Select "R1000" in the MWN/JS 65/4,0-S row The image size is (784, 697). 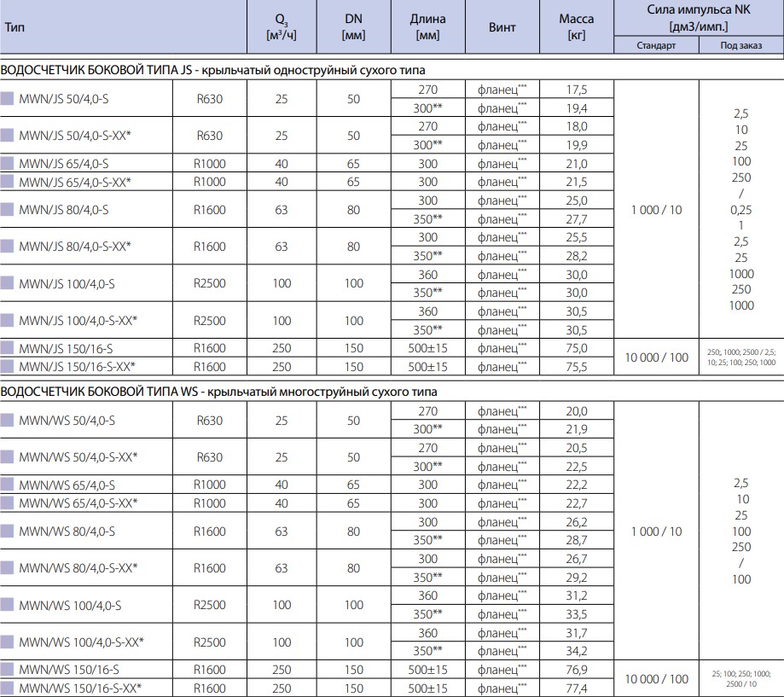point(210,164)
